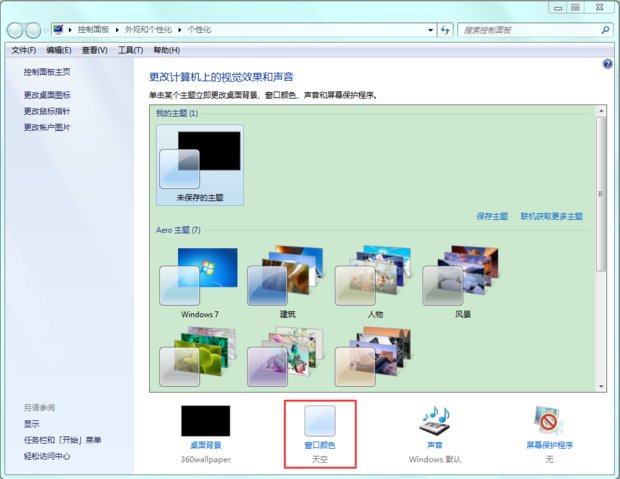Click the 360wallpaper text under desktop background
The height and width of the screenshot is (479, 620).
[x=206, y=460]
